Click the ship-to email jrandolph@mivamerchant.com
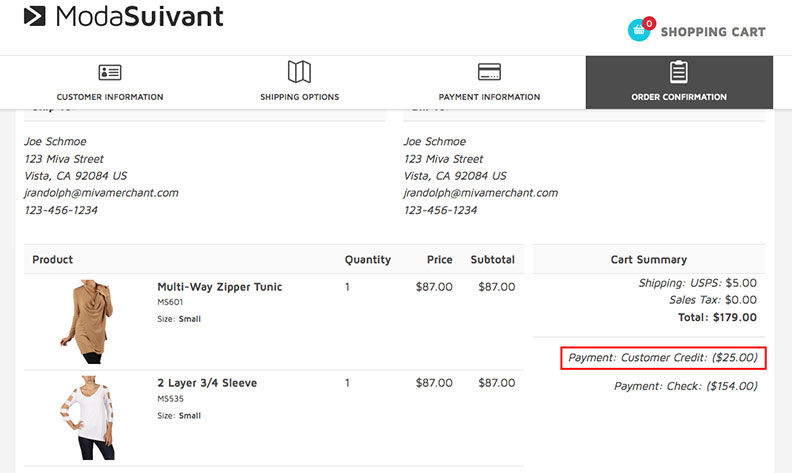This screenshot has height=473, width=792. (101, 193)
